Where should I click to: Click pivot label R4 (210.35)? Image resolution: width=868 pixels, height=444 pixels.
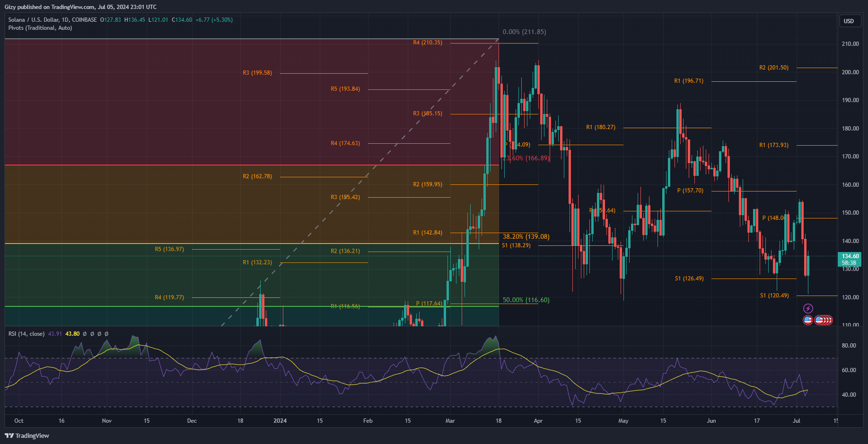(x=428, y=43)
